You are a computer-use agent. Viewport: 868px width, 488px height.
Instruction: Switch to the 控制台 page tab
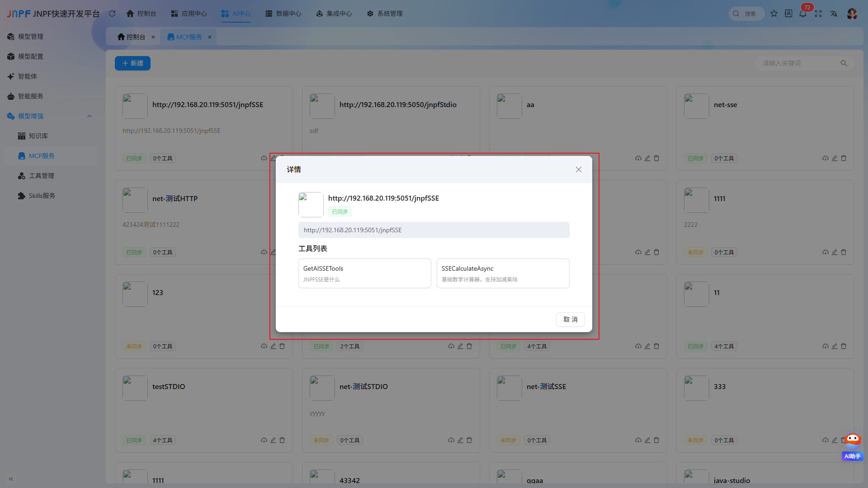coord(131,37)
